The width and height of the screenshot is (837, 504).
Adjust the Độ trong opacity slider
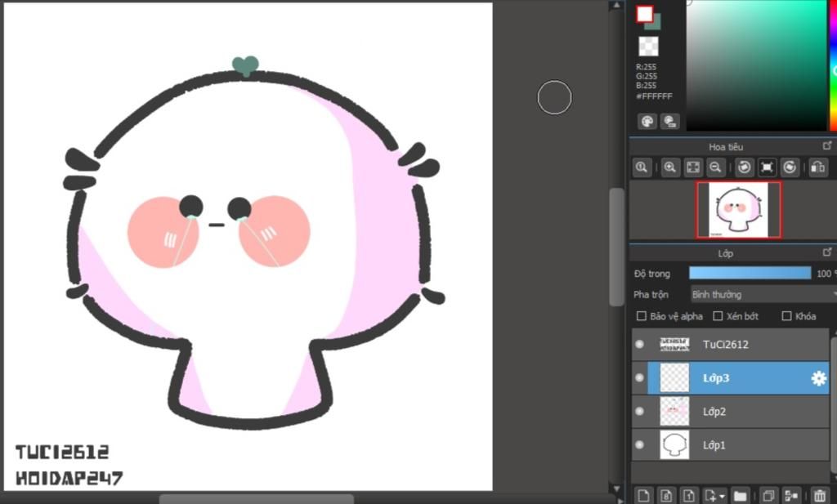[750, 273]
